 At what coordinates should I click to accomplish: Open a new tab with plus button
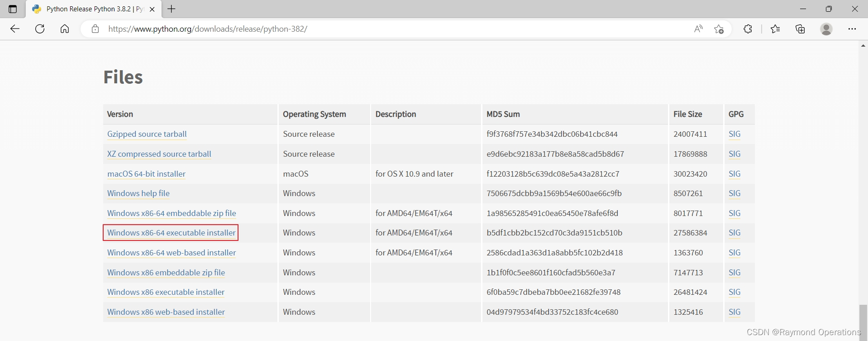click(x=172, y=9)
